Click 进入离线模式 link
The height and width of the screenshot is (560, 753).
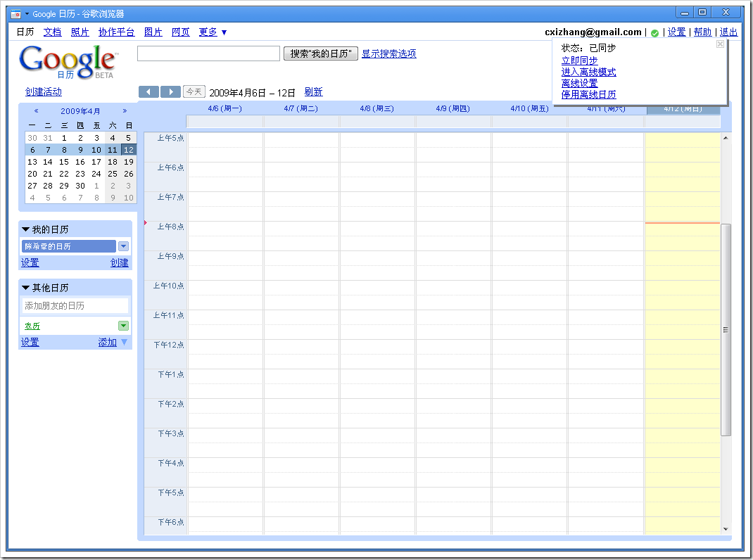(589, 72)
